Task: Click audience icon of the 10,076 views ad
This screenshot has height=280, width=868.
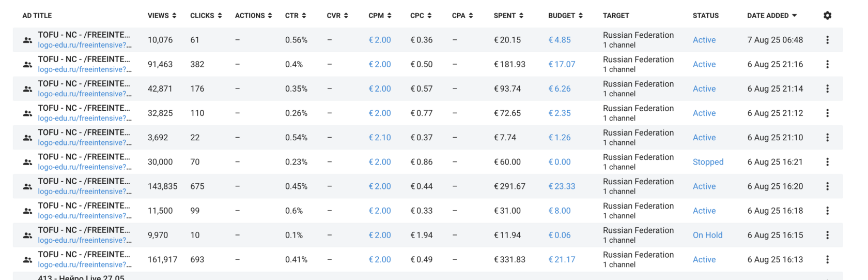Action: pyautogui.click(x=27, y=40)
